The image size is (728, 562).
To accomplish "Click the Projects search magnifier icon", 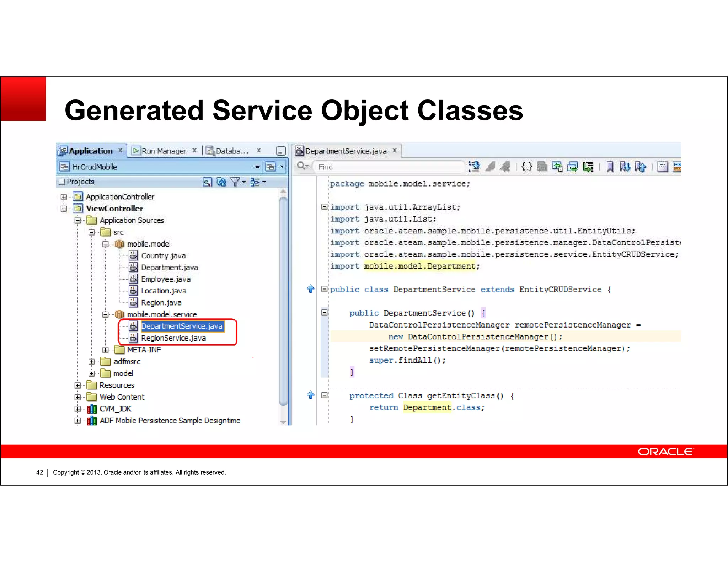I will point(207,182).
